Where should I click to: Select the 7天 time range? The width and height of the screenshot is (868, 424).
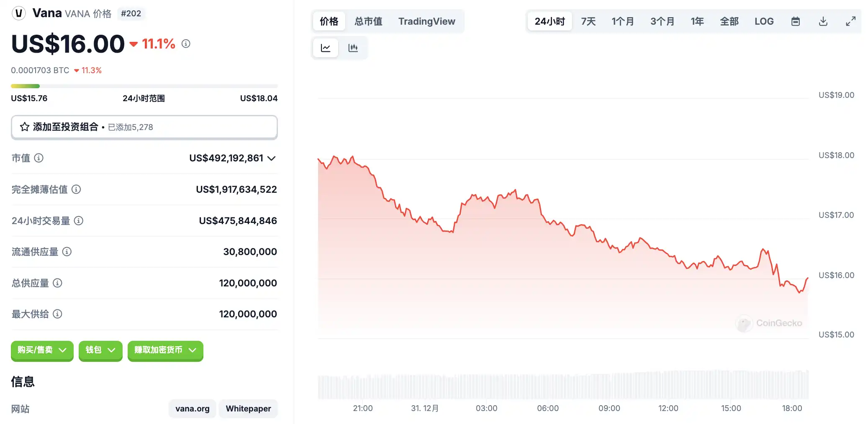[588, 21]
